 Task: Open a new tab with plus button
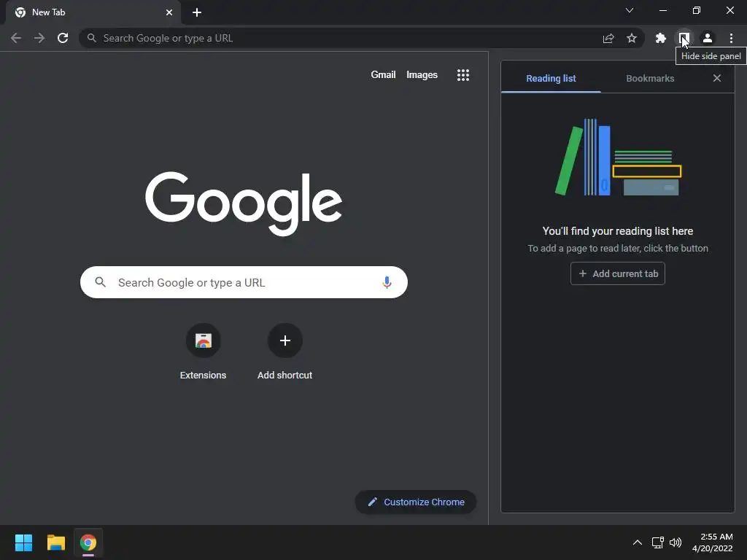point(197,12)
